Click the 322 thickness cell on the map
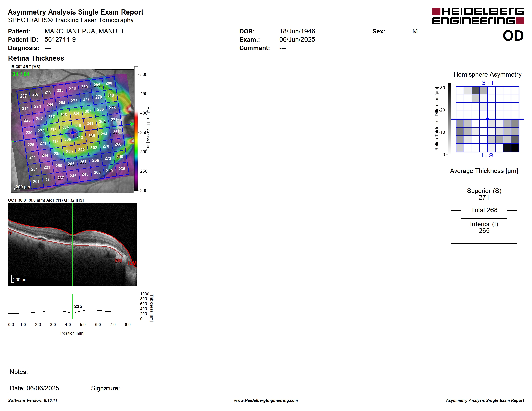Viewport: 532px width, 411px height. coord(81,150)
